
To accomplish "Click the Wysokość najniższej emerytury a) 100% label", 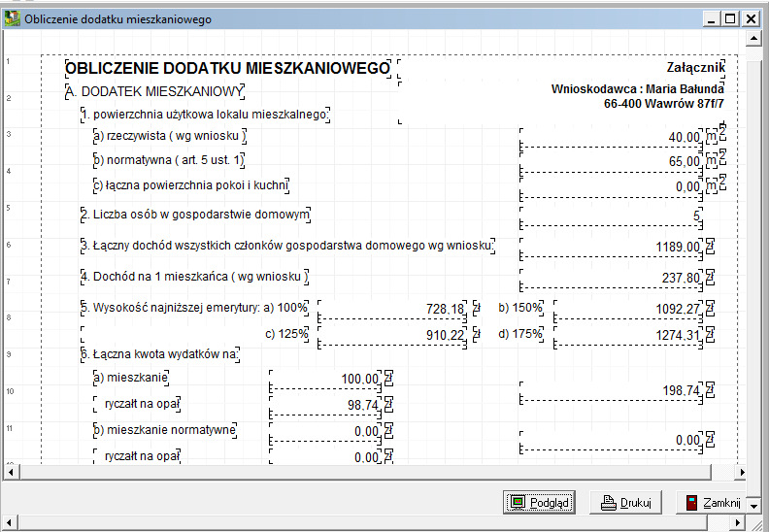I will [195, 308].
